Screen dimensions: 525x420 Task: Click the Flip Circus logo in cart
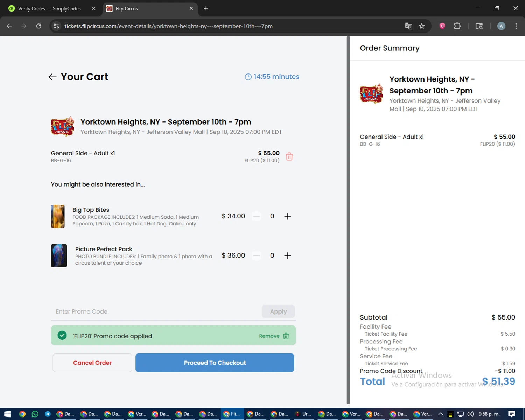point(62,126)
